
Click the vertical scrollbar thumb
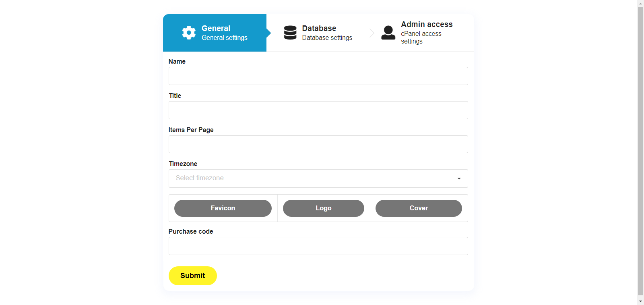click(640, 149)
